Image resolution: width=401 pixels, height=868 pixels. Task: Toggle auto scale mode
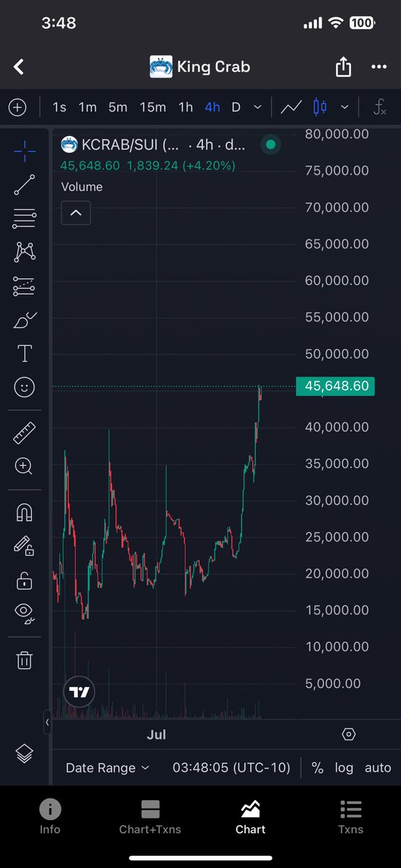tap(377, 767)
